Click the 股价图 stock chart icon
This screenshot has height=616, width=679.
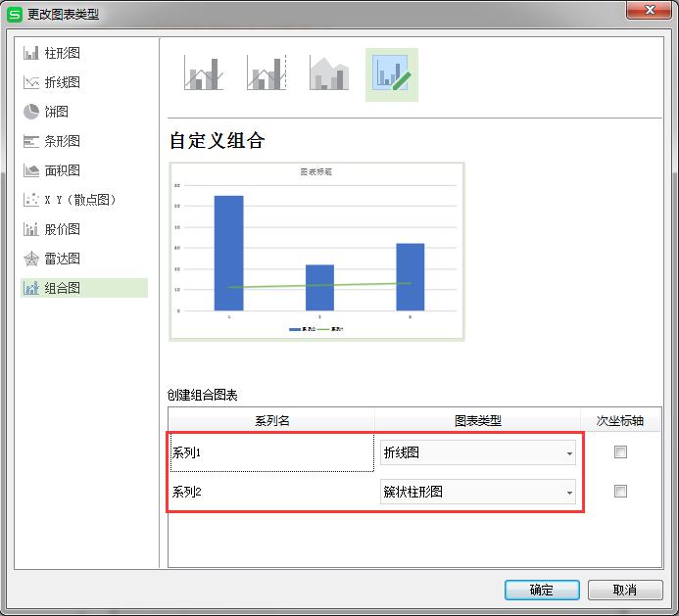tap(30, 229)
